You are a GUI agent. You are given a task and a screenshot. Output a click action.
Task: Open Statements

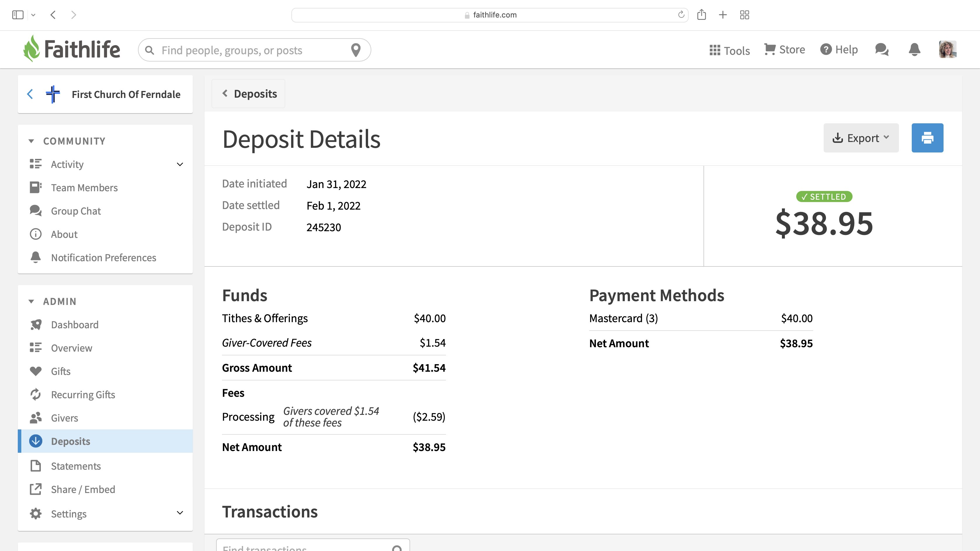[x=76, y=466]
